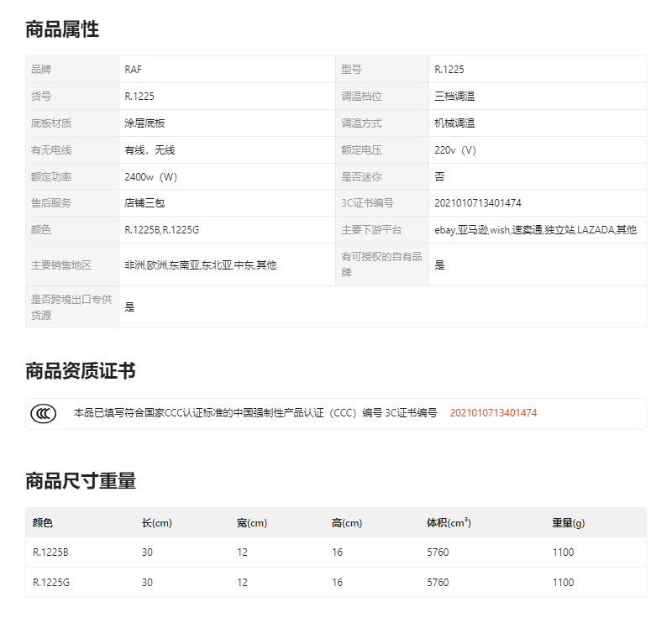Click the value 店铺三包
The height and width of the screenshot is (623, 672).
tap(144, 203)
